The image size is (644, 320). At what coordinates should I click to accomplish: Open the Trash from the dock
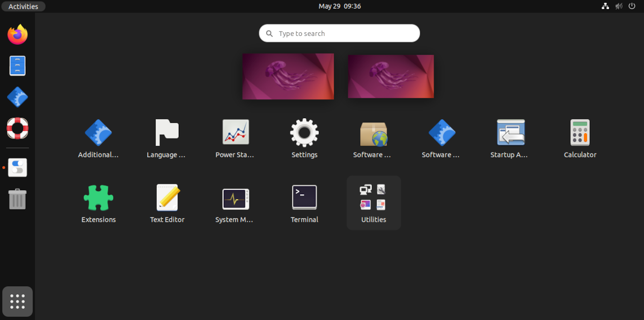(x=17, y=199)
